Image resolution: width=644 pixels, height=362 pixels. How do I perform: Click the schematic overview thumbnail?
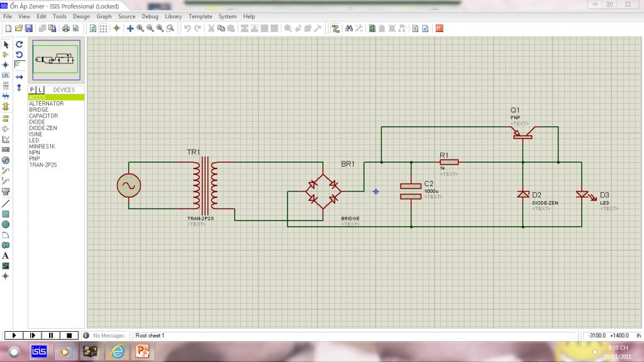57,61
